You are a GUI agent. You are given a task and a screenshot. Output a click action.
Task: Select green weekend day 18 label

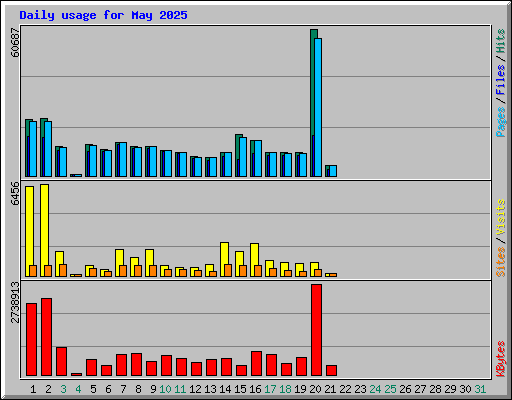(x=285, y=389)
